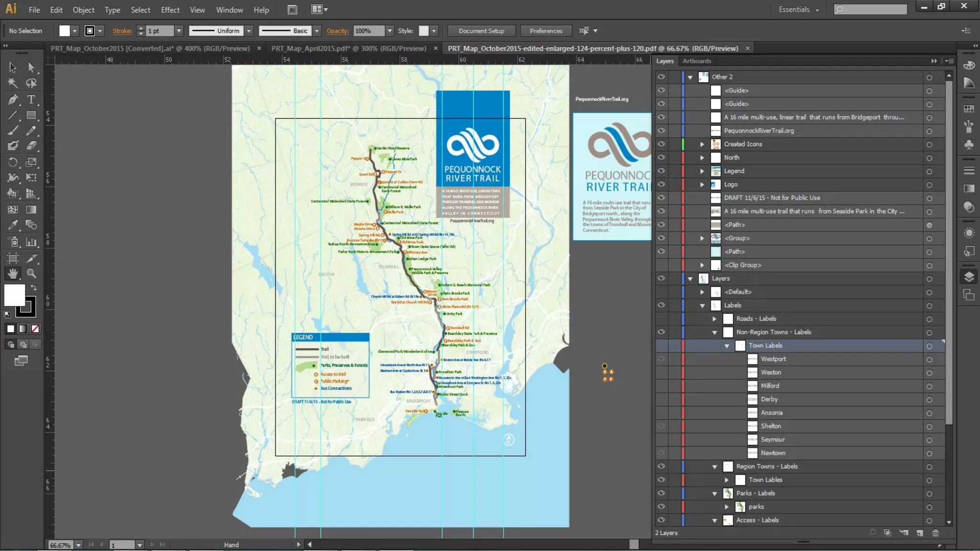Collapse the Town Labels sublayer
980x551 pixels.
coord(727,346)
